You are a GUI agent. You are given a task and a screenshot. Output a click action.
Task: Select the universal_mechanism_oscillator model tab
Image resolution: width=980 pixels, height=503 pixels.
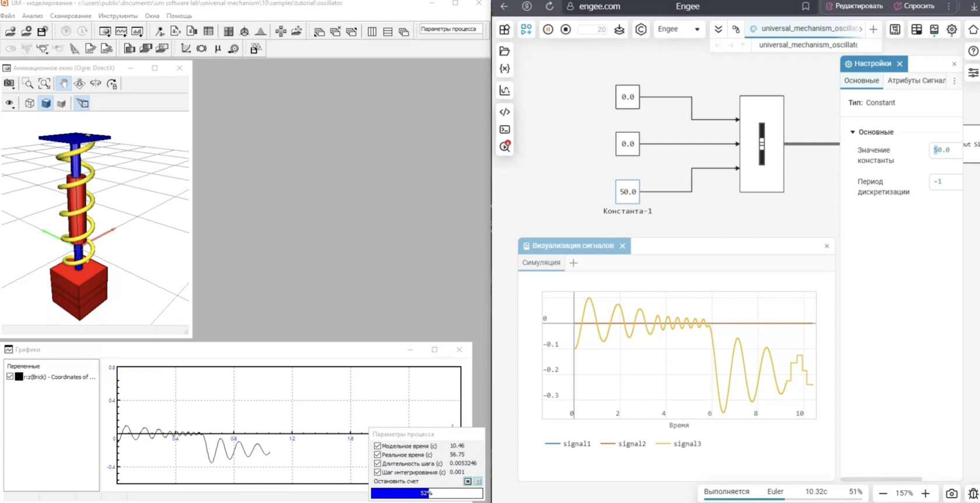[x=805, y=29]
